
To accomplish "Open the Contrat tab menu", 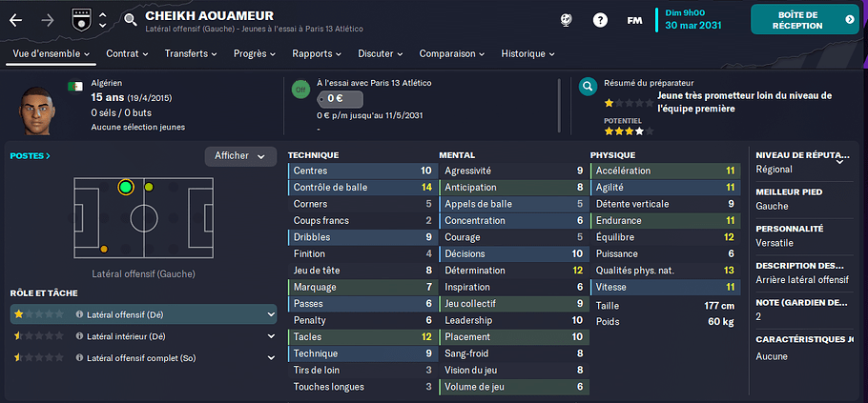I will pyautogui.click(x=127, y=53).
